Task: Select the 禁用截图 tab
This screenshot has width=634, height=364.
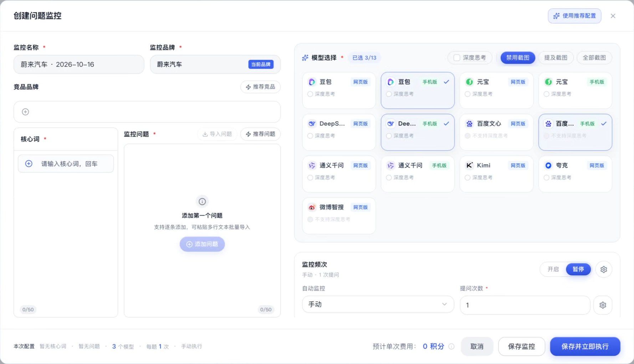Action: click(518, 58)
